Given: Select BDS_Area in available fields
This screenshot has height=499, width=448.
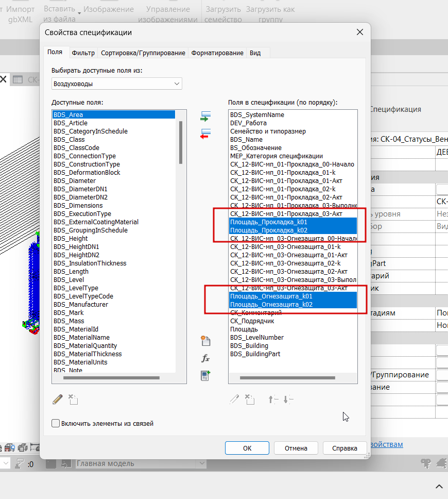Looking at the screenshot, I should click(x=114, y=114).
